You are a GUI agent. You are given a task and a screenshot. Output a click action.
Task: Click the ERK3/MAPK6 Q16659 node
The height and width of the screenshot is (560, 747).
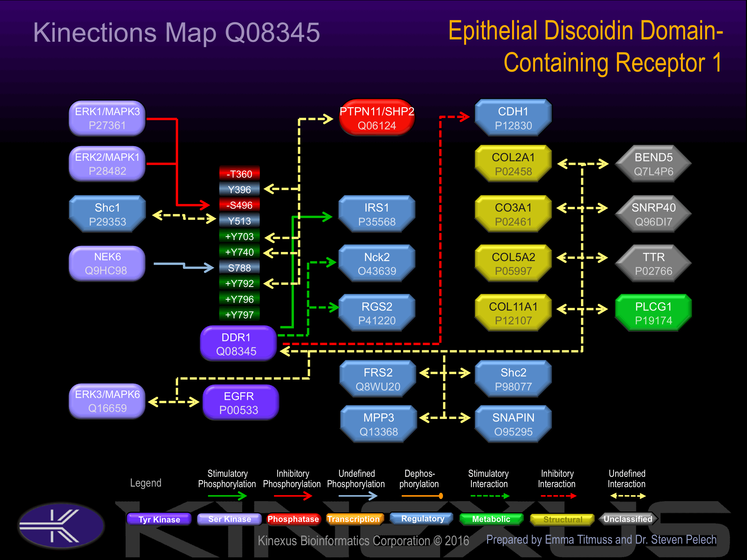(x=107, y=401)
